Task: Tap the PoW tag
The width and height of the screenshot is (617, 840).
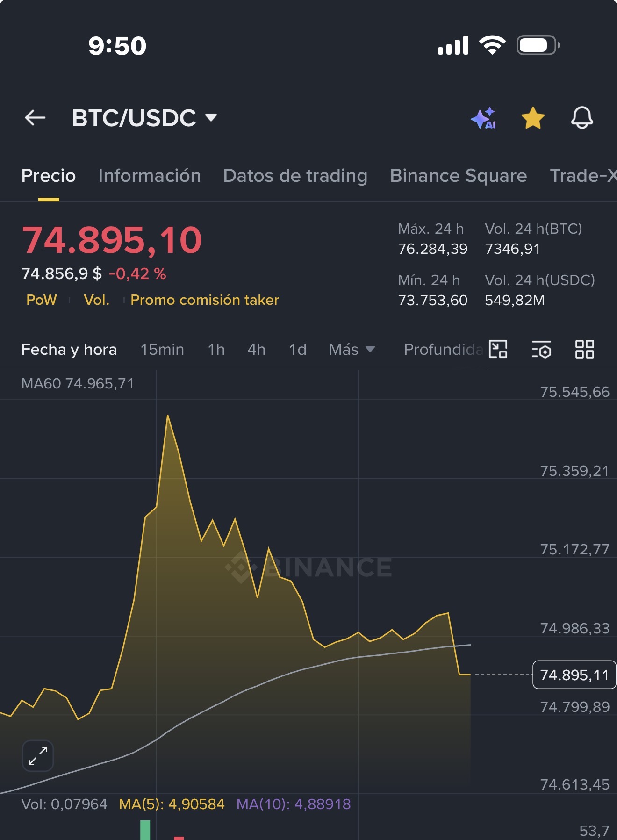Action: pyautogui.click(x=42, y=300)
